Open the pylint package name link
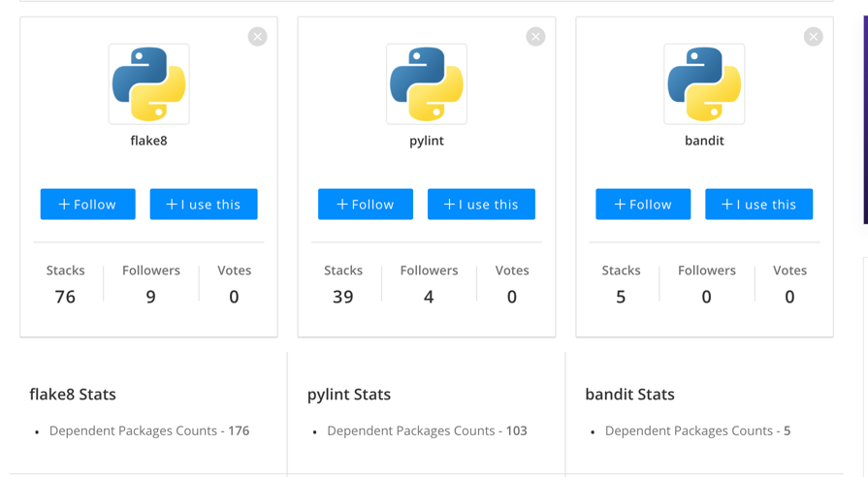The height and width of the screenshot is (477, 868). click(427, 142)
